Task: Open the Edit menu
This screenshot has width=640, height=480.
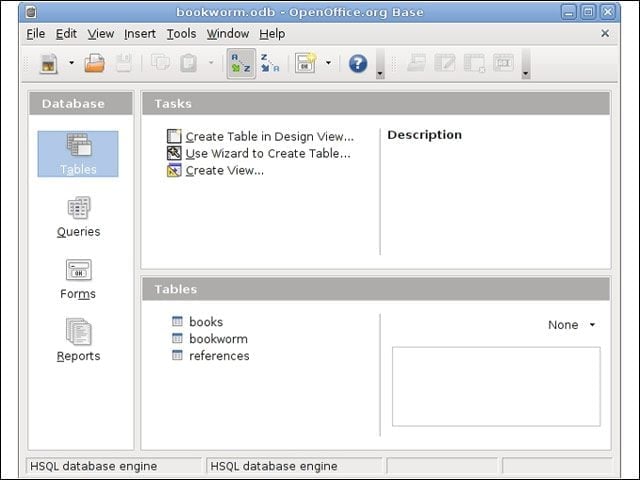Action: click(x=66, y=33)
